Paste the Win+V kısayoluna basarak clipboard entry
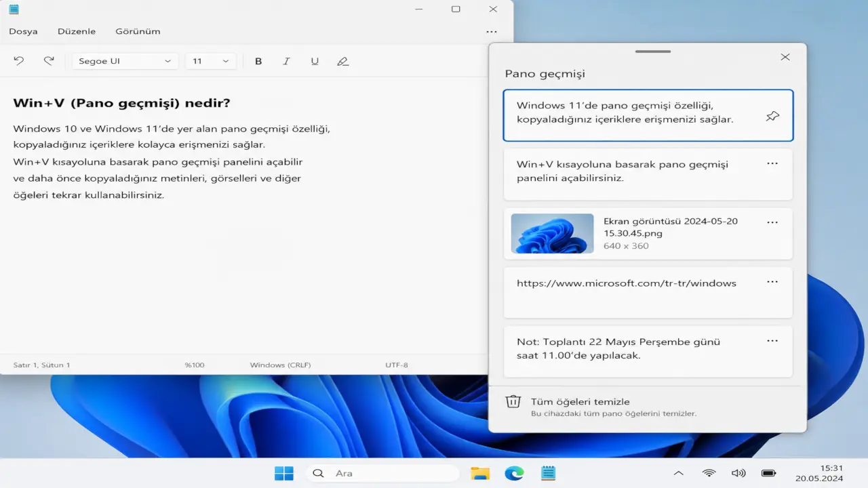 tap(648, 174)
